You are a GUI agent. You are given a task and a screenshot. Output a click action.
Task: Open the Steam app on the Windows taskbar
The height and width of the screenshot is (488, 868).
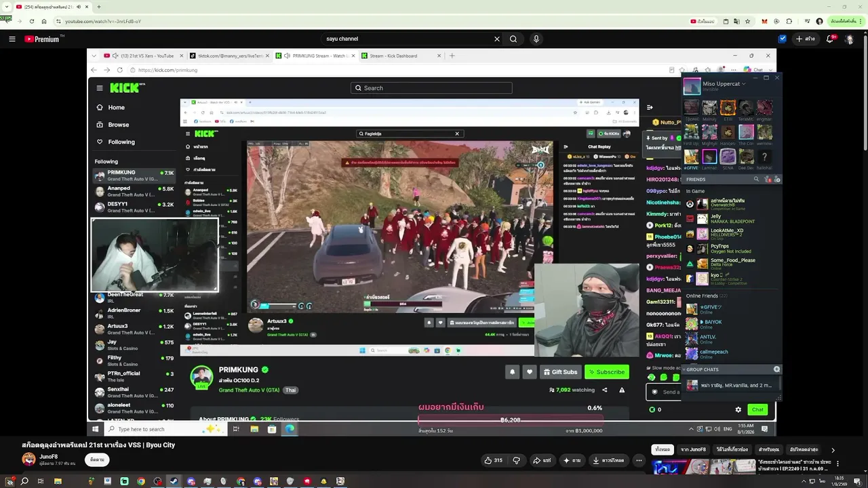coord(174,481)
